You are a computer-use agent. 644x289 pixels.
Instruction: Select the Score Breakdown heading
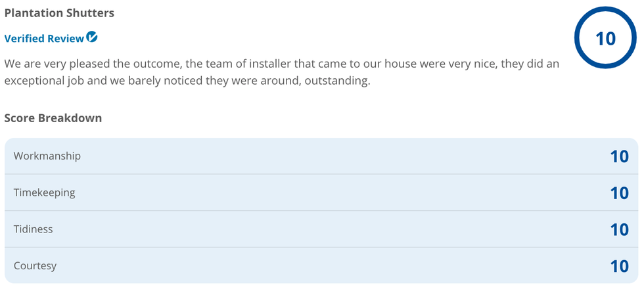pyautogui.click(x=53, y=118)
